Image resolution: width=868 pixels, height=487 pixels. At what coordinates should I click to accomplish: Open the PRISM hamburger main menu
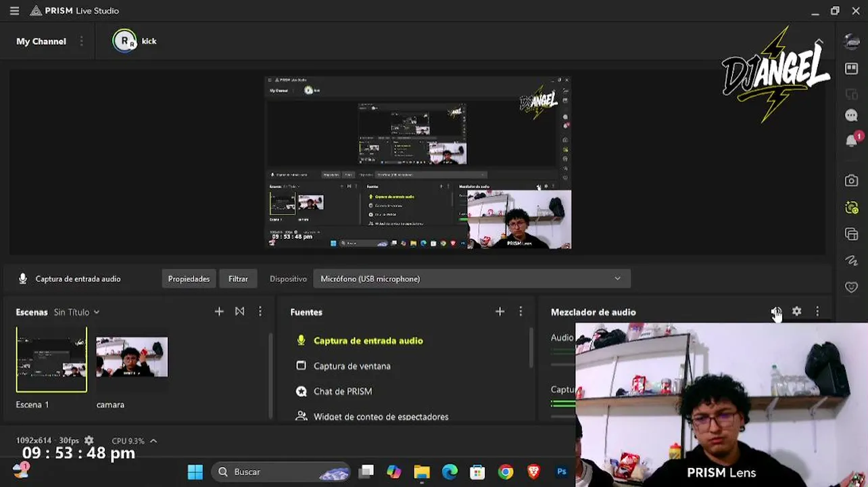tap(14, 11)
